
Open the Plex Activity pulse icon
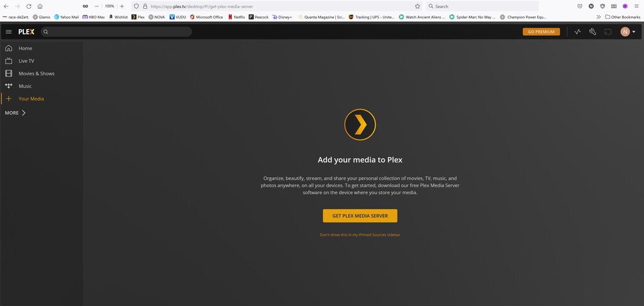tap(577, 31)
